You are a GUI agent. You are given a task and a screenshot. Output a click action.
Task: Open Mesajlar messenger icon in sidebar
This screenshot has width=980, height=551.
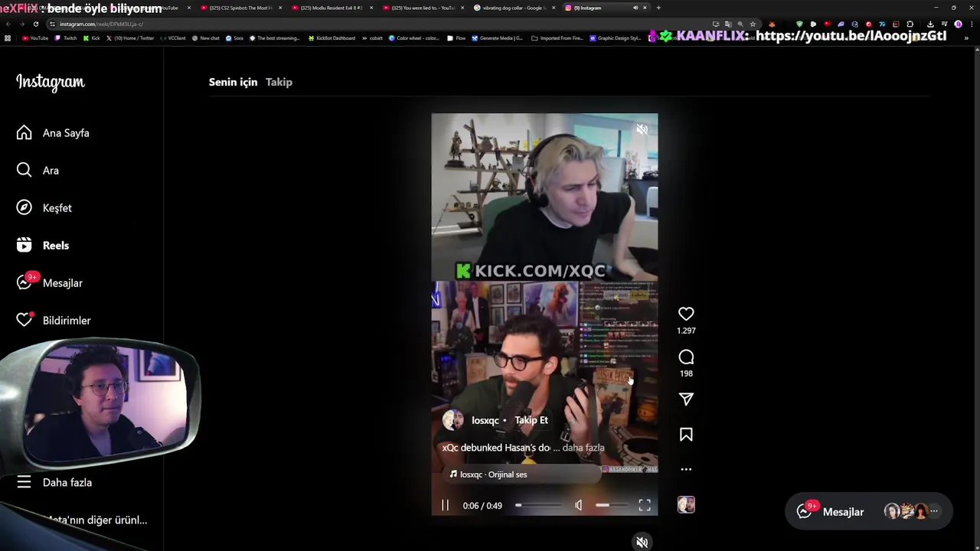[24, 283]
